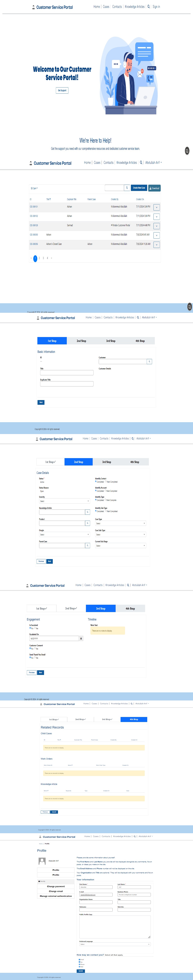Open Change password in profile sidebar
Screen dimensions: 193x980
(56, 886)
